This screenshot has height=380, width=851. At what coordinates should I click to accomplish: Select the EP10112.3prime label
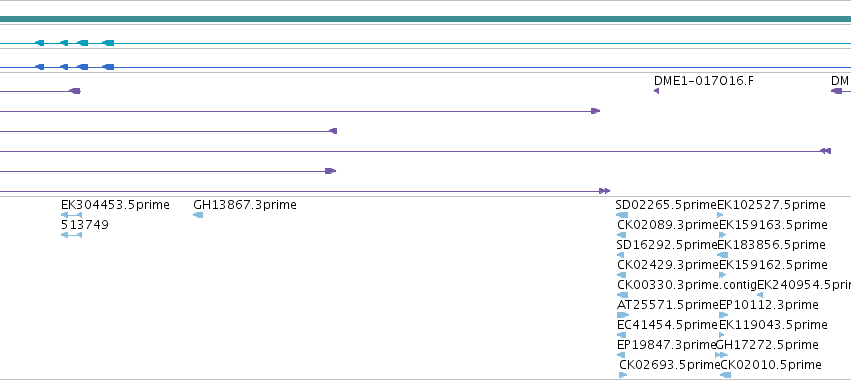[x=769, y=305]
